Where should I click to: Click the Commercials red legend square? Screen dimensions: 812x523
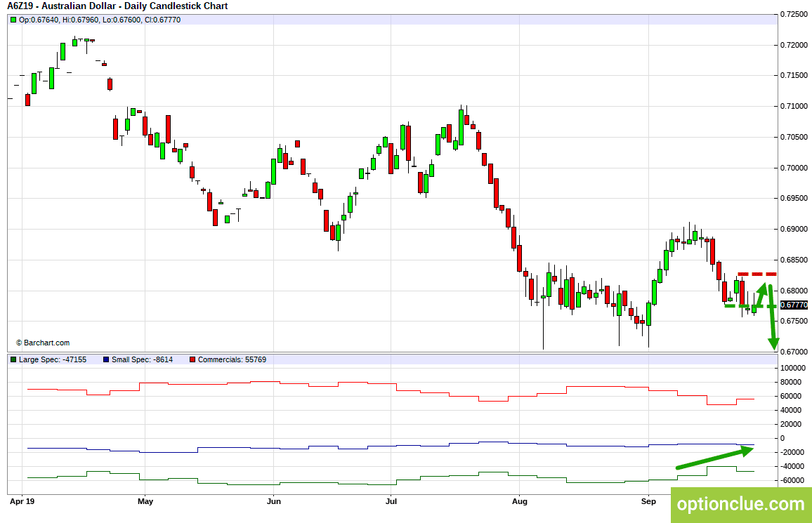click(192, 359)
